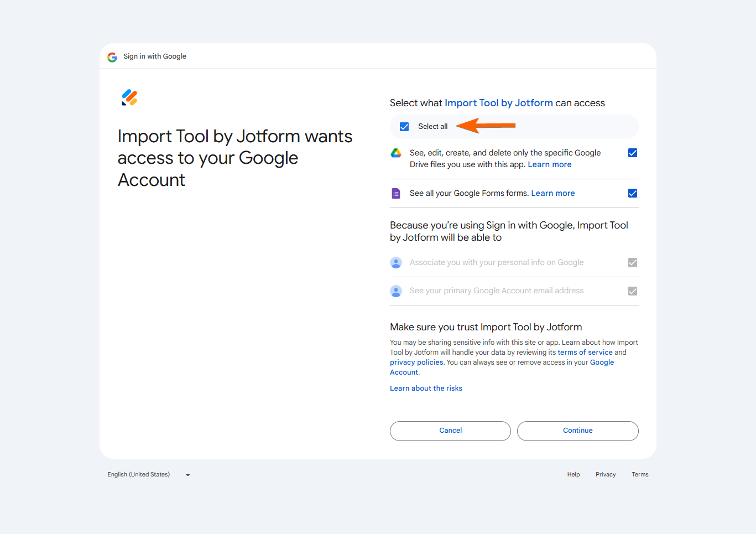Click the disabled personal info checkbox
The image size is (756, 534).
[x=633, y=262]
